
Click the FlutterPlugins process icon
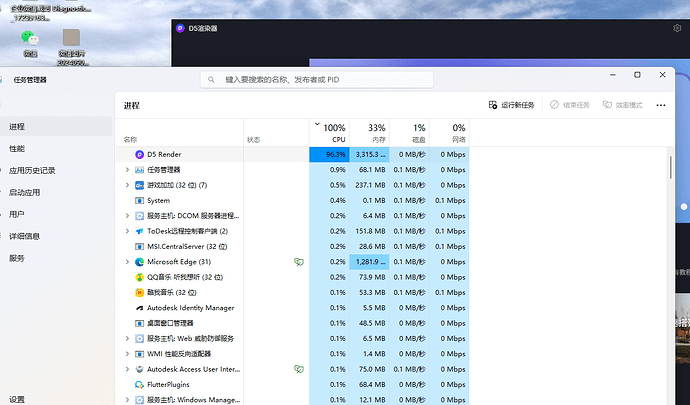coord(139,385)
